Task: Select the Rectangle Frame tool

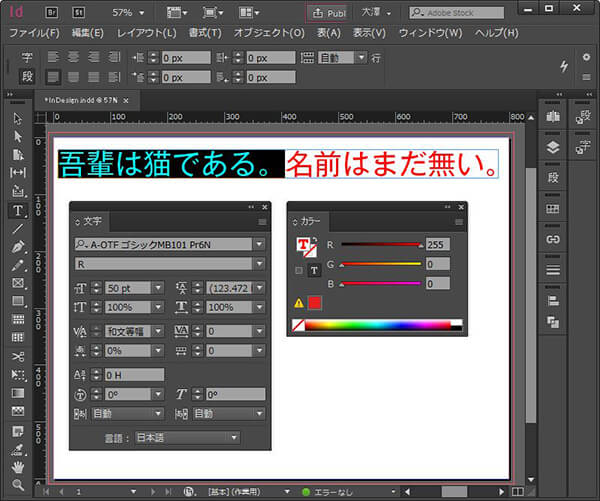Action: pyautogui.click(x=18, y=283)
